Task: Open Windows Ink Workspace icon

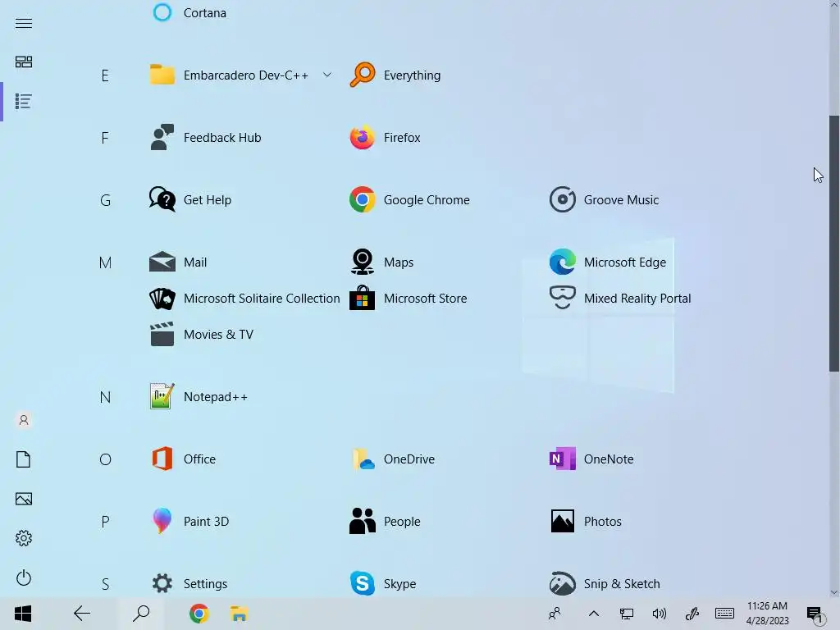Action: (x=692, y=614)
